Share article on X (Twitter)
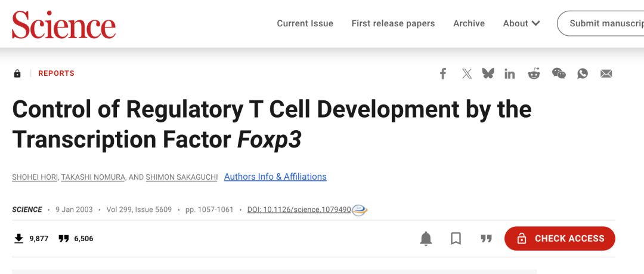Screen dimensions: 644x274 tap(467, 73)
